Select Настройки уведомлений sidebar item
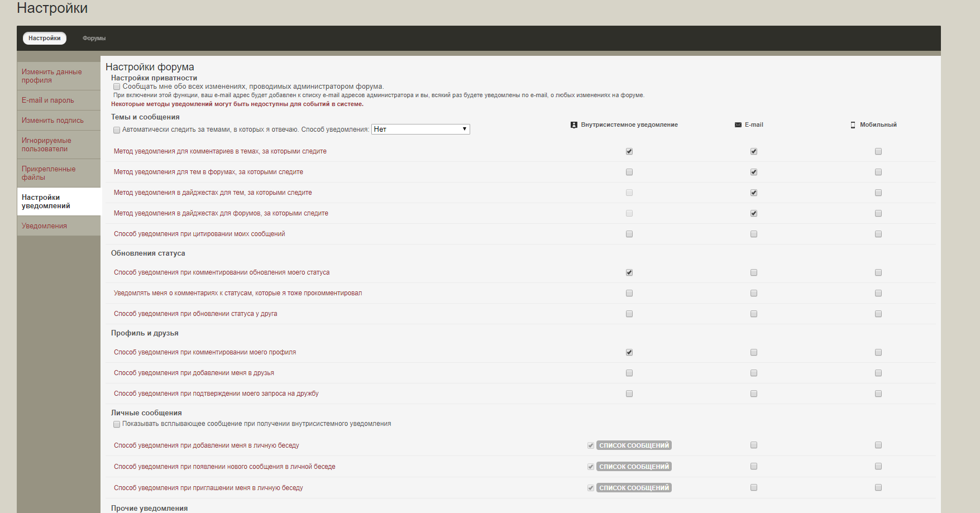 59,202
